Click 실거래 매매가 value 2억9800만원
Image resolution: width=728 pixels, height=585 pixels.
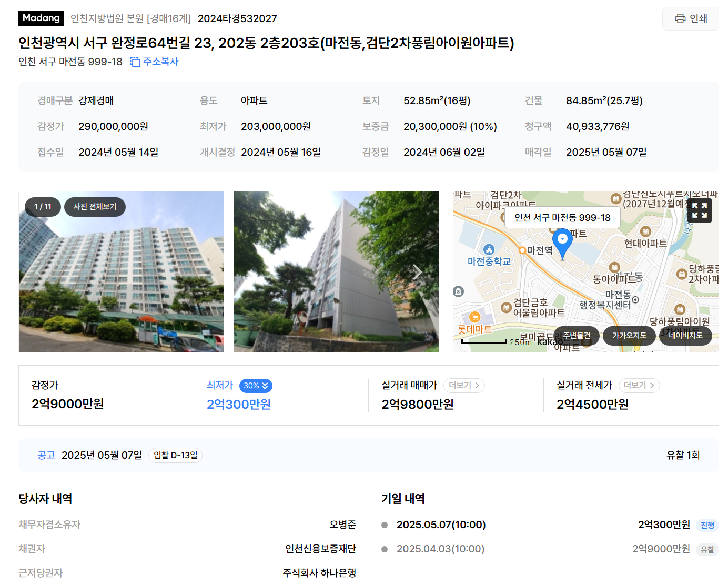[418, 404]
